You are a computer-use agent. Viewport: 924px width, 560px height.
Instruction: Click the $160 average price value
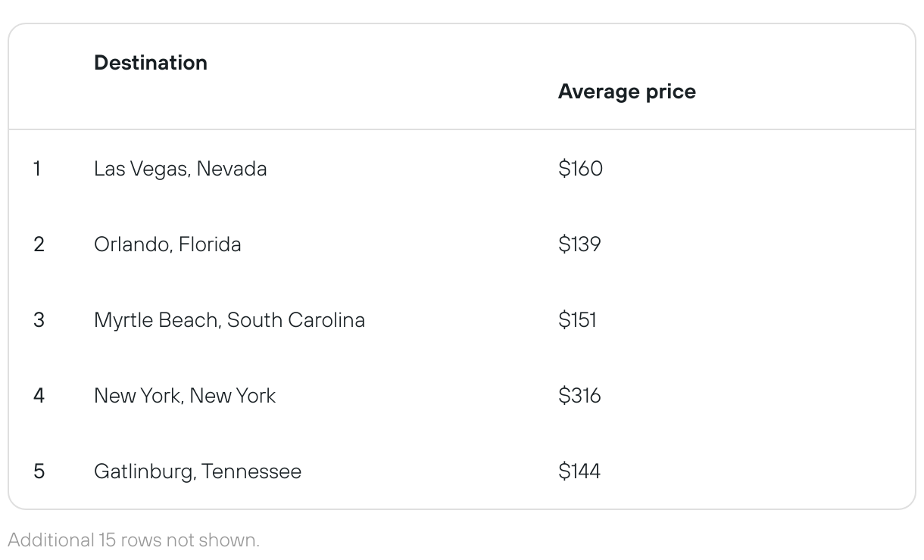point(580,168)
